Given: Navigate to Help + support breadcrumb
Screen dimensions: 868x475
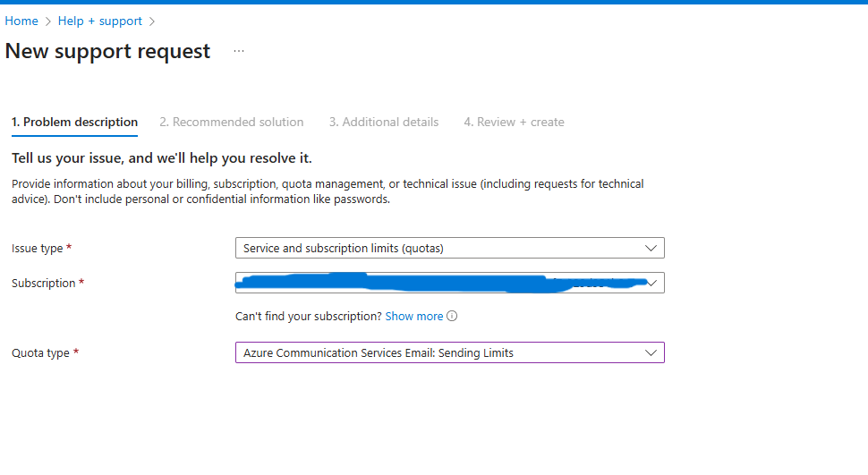Looking at the screenshot, I should [99, 21].
